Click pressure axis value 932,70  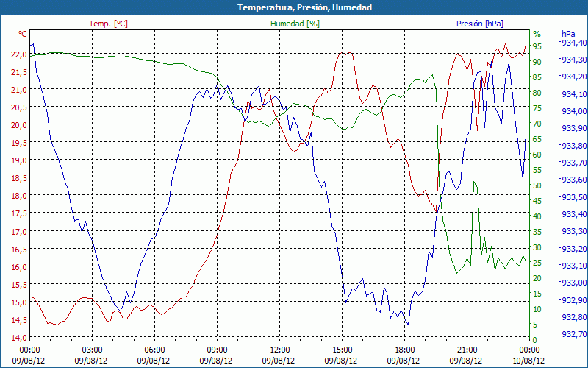(573, 335)
